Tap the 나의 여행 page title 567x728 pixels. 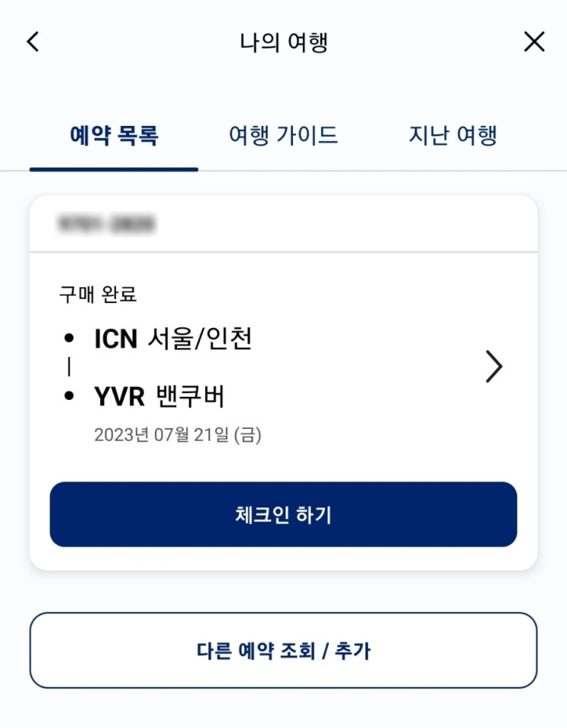(x=283, y=42)
